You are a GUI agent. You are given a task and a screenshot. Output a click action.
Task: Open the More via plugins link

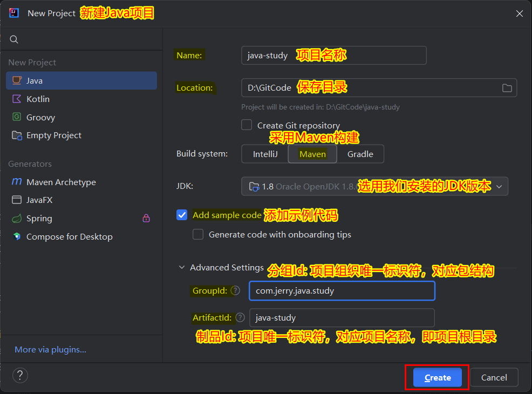point(50,349)
